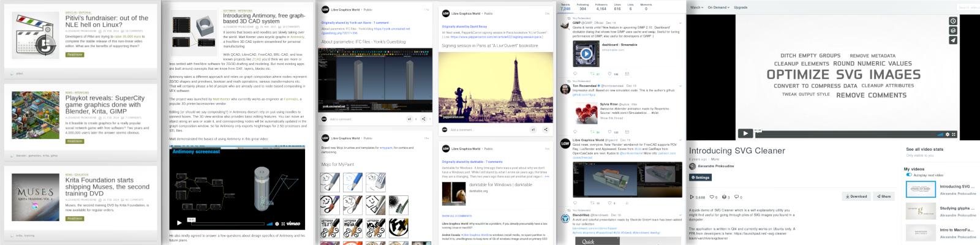Click share icon on IFC files post
Image resolution: width=980 pixels, height=245 pixels.
424,119
